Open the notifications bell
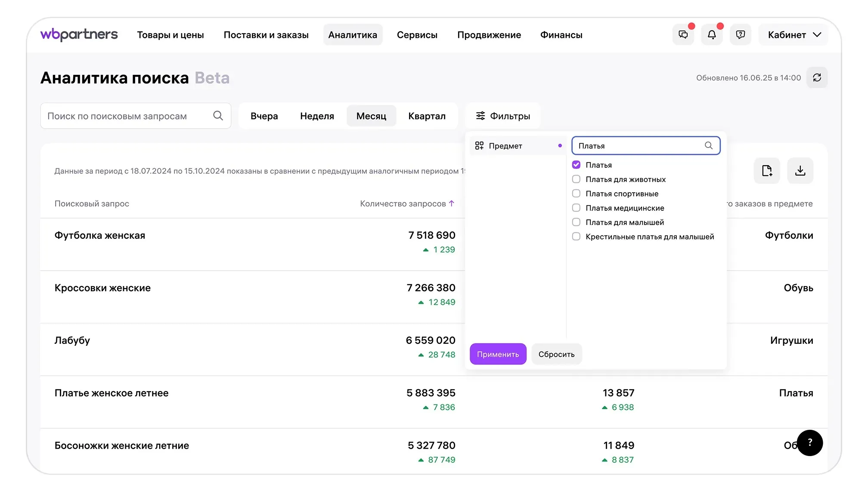This screenshot has width=868, height=493. 712,35
